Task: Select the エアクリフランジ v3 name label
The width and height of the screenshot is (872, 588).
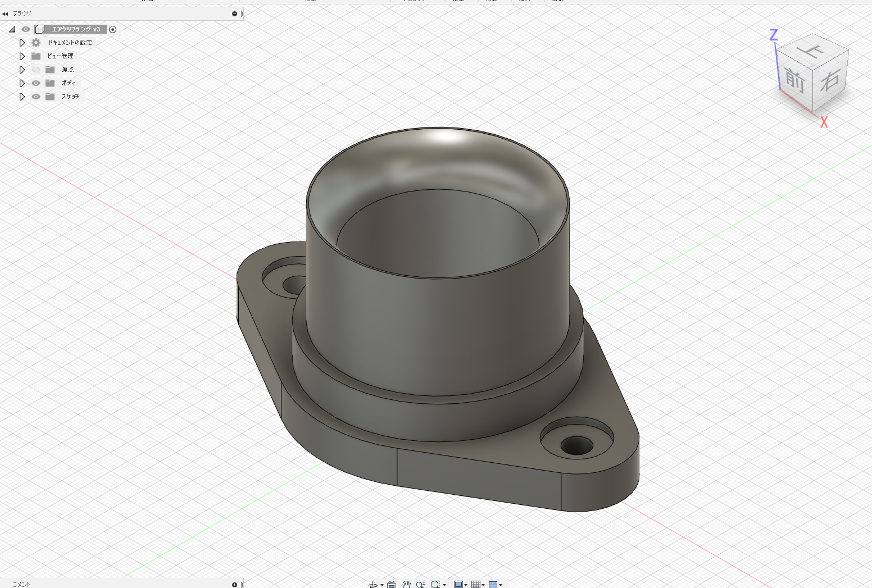Action: (76, 29)
